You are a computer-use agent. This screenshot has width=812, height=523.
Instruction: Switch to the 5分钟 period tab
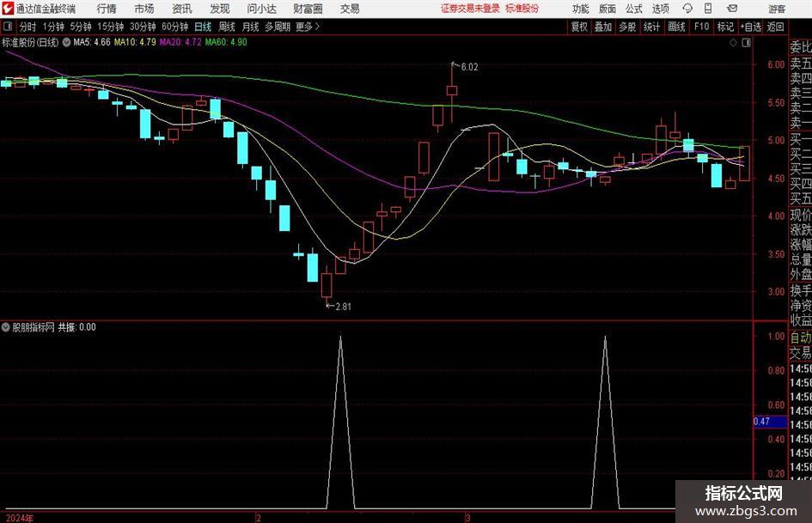(x=81, y=27)
